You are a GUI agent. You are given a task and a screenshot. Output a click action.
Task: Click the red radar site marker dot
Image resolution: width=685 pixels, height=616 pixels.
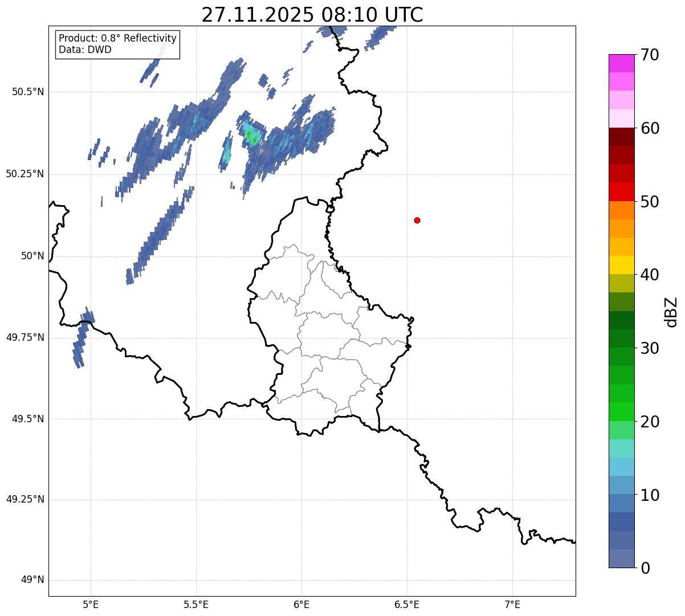417,220
